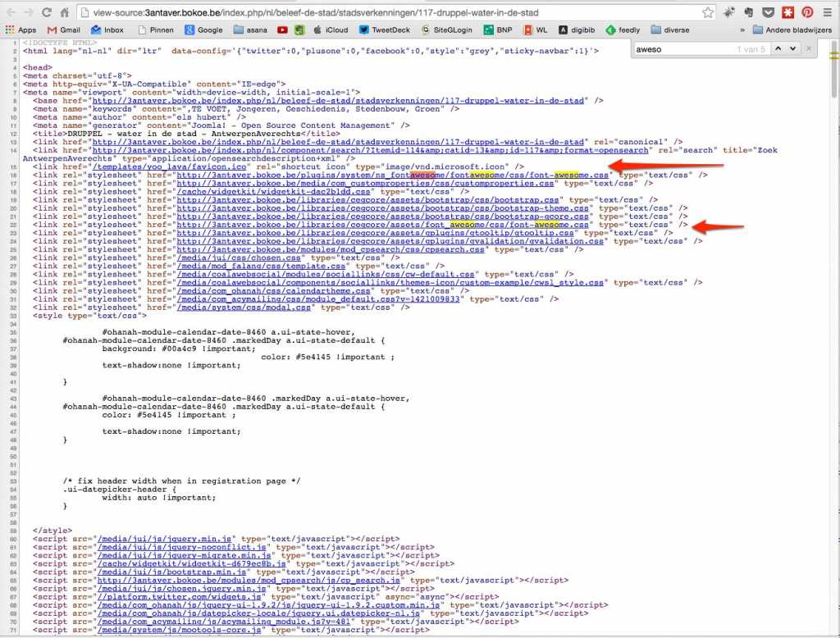Open mod_falang template.css link

[262, 267]
